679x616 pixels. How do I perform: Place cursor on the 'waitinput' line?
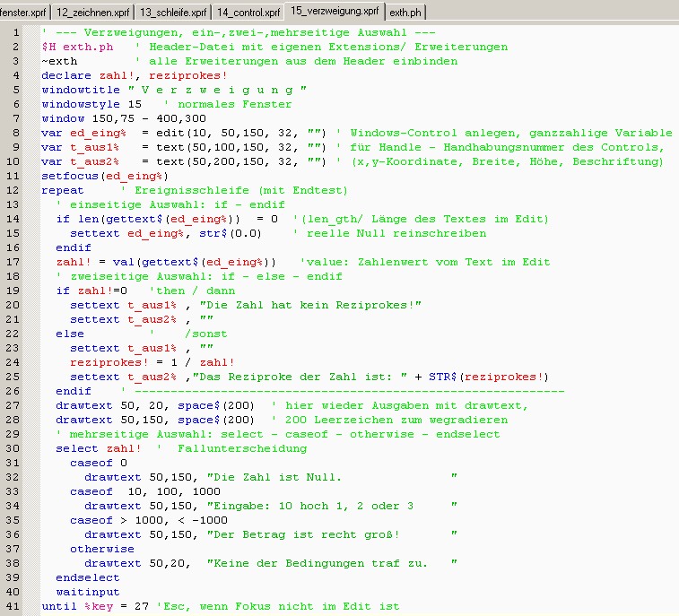click(87, 592)
